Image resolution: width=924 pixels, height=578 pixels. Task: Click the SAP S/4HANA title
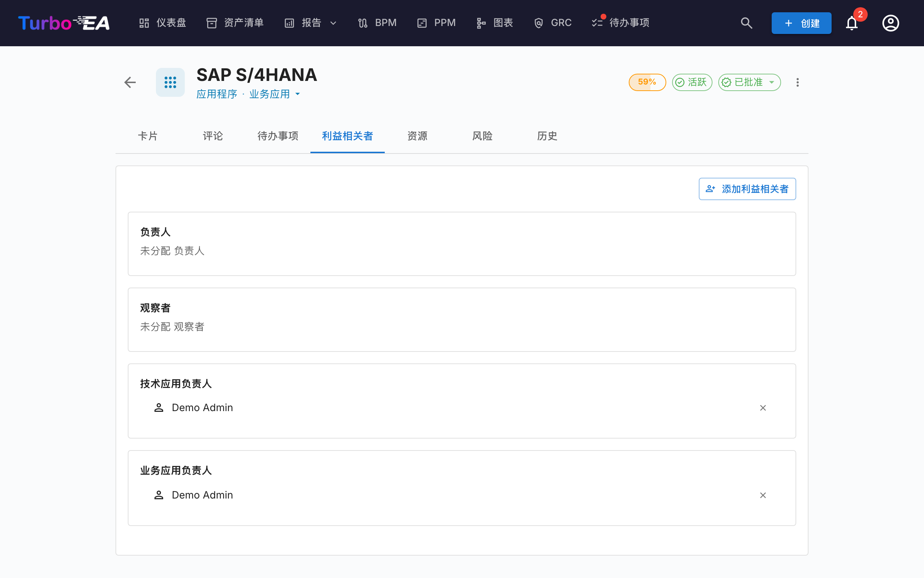257,75
